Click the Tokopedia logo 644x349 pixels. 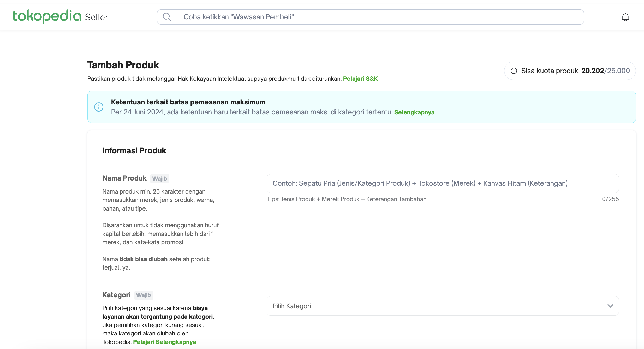(x=47, y=16)
